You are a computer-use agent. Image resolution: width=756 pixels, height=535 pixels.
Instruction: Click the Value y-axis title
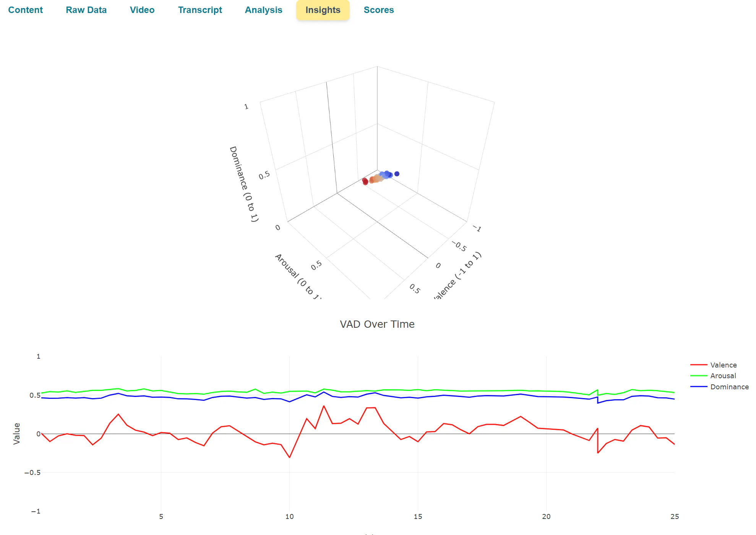(x=16, y=434)
